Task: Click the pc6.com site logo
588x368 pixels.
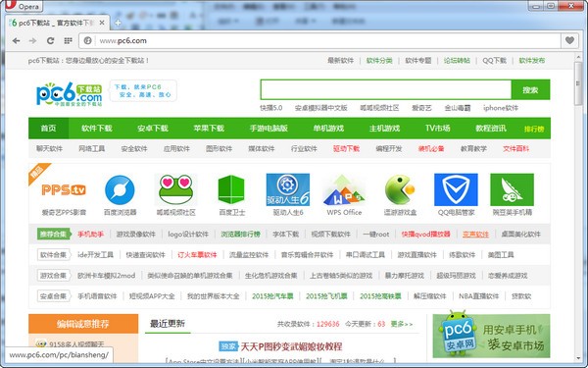Action: 69,94
